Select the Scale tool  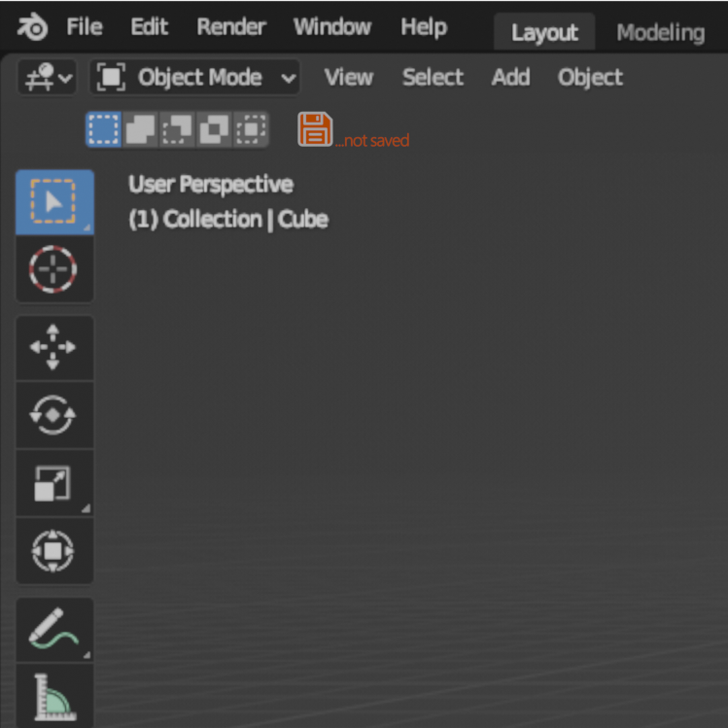(54, 483)
